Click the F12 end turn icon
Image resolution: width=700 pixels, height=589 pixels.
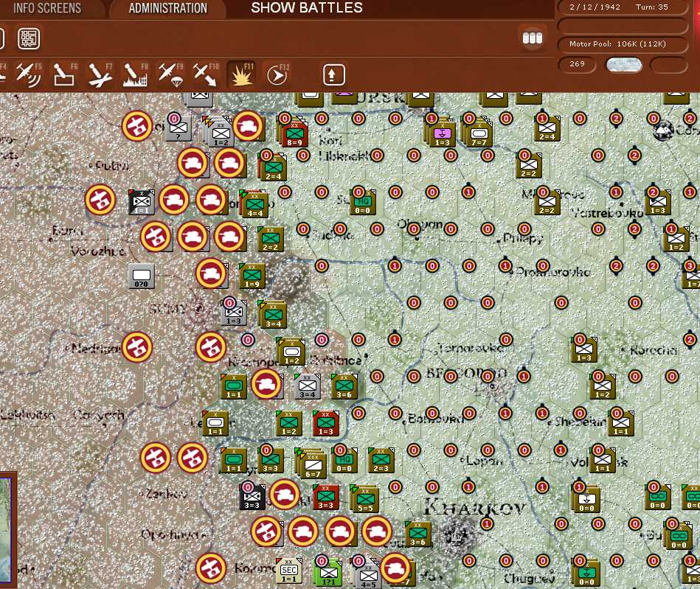coord(277,74)
